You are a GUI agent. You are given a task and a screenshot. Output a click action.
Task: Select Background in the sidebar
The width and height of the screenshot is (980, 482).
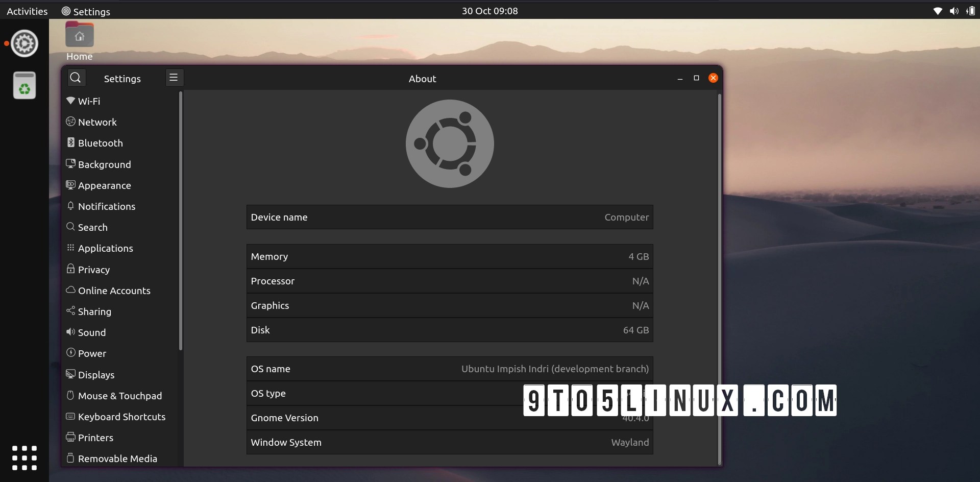(120, 164)
